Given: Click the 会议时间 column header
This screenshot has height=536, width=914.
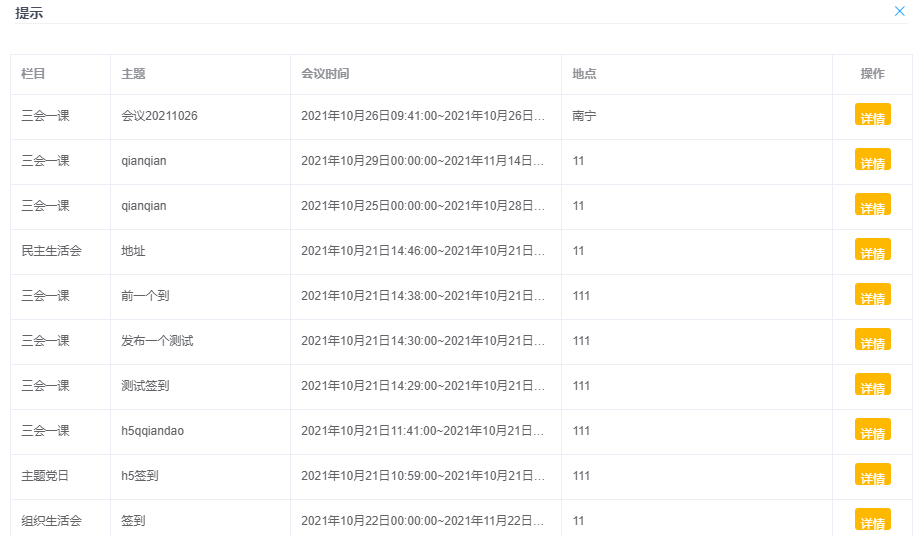Looking at the screenshot, I should (325, 74).
